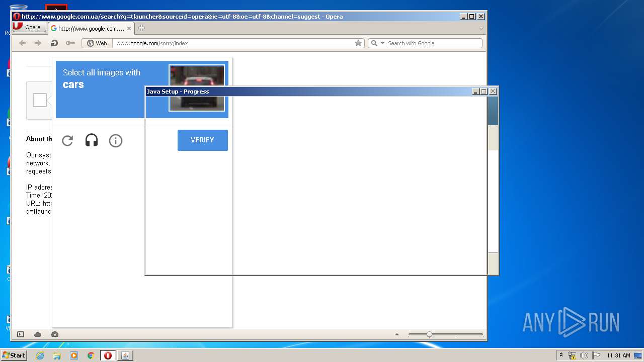Image resolution: width=644 pixels, height=362 pixels.
Task: Go back with the back arrow
Action: tap(22, 43)
